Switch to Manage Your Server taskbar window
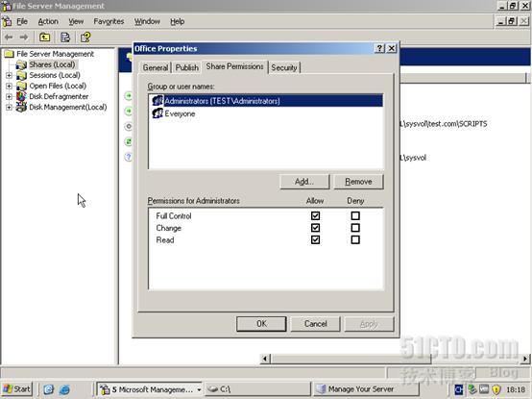 point(366,389)
